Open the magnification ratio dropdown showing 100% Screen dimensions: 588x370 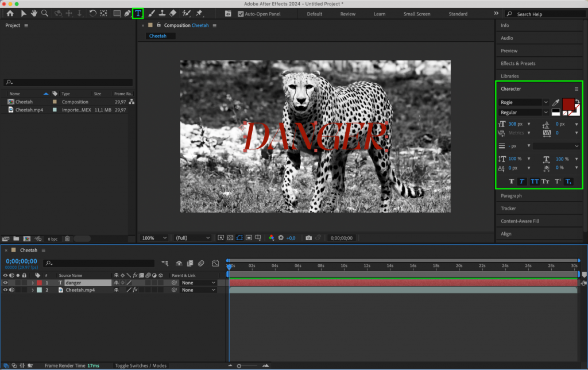153,237
